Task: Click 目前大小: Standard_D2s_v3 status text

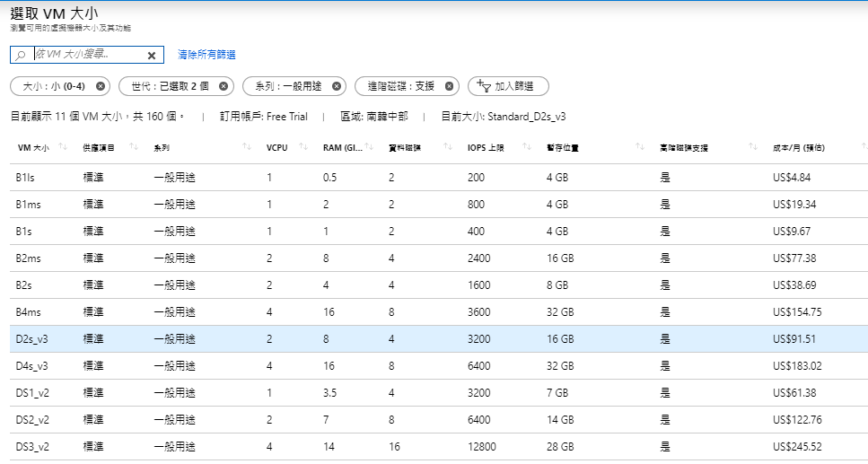Action: pos(504,117)
